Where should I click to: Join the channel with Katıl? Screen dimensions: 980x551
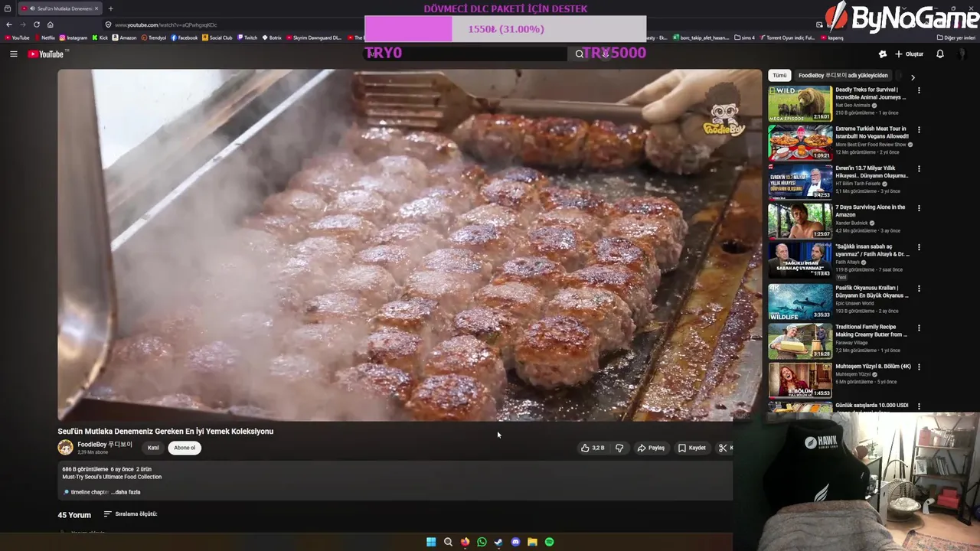[153, 448]
